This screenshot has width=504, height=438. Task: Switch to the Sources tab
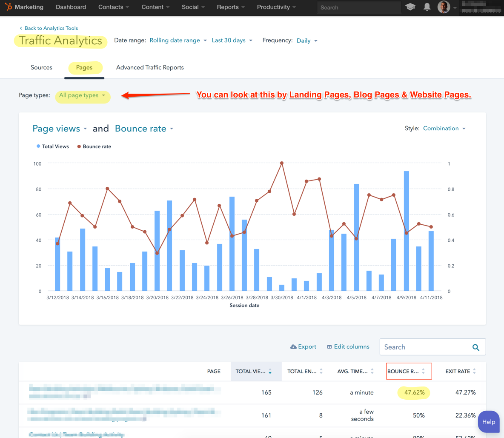41,67
